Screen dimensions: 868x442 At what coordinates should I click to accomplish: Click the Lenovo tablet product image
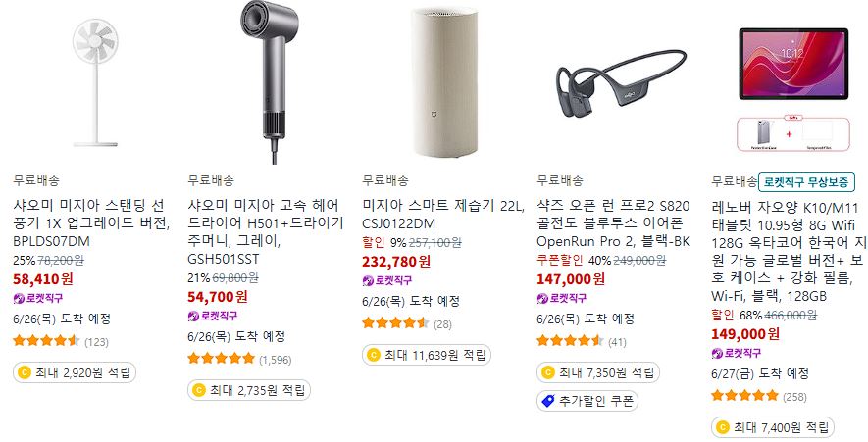pos(793,88)
